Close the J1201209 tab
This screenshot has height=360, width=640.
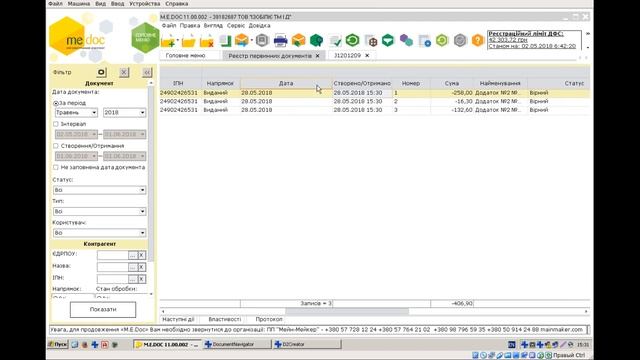(x=367, y=56)
